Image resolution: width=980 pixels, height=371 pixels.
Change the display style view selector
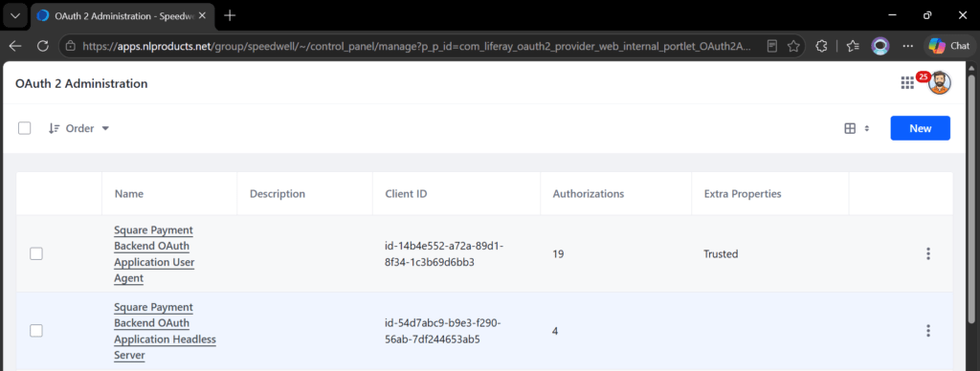click(x=857, y=128)
